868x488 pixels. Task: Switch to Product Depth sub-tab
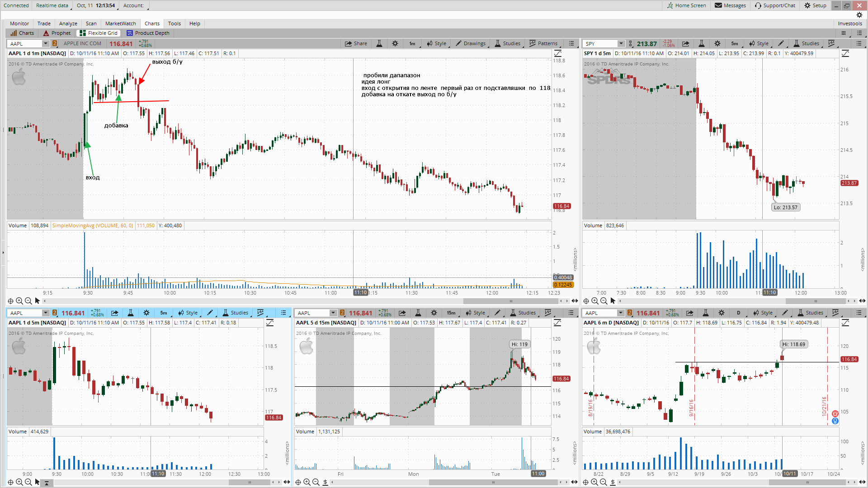pos(148,33)
